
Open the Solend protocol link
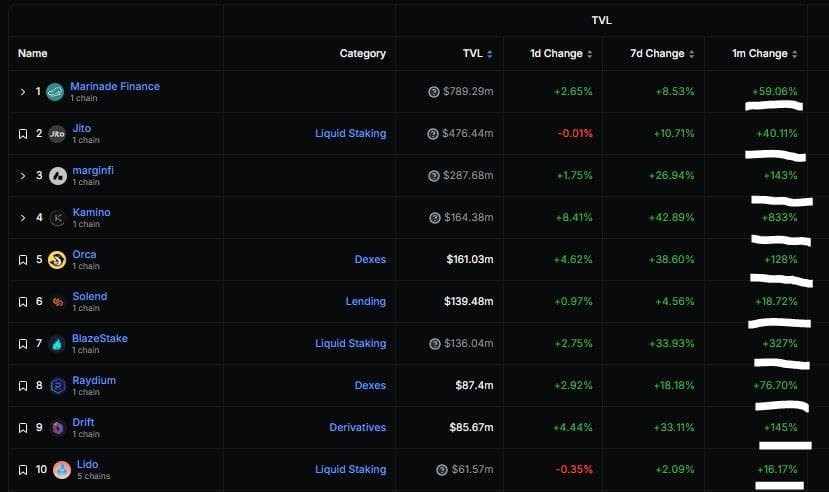coord(90,296)
